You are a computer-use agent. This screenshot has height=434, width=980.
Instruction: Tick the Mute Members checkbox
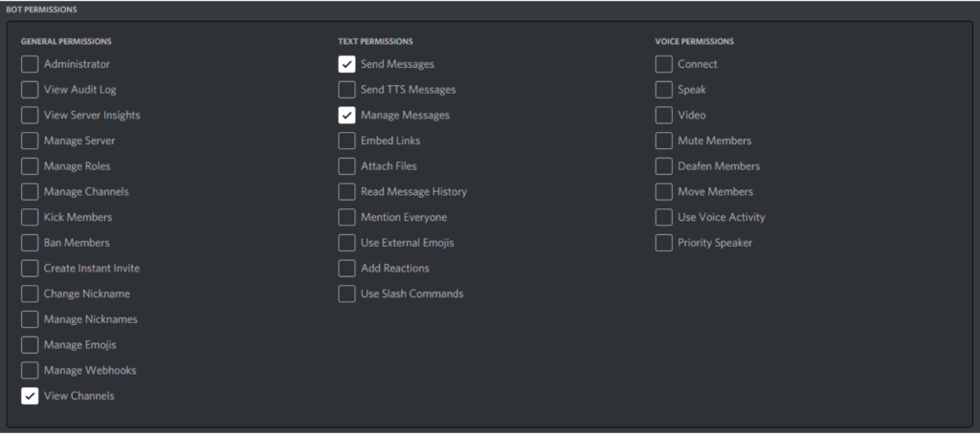663,141
